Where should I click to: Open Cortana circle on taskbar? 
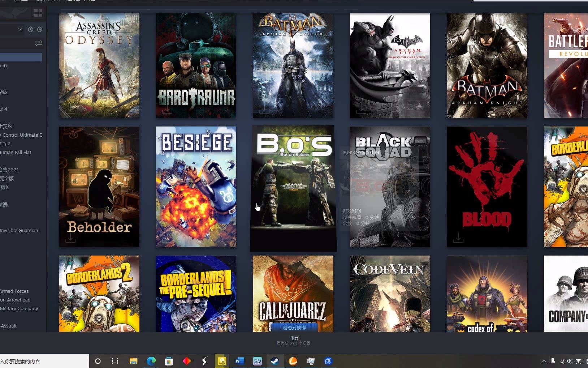tap(98, 361)
